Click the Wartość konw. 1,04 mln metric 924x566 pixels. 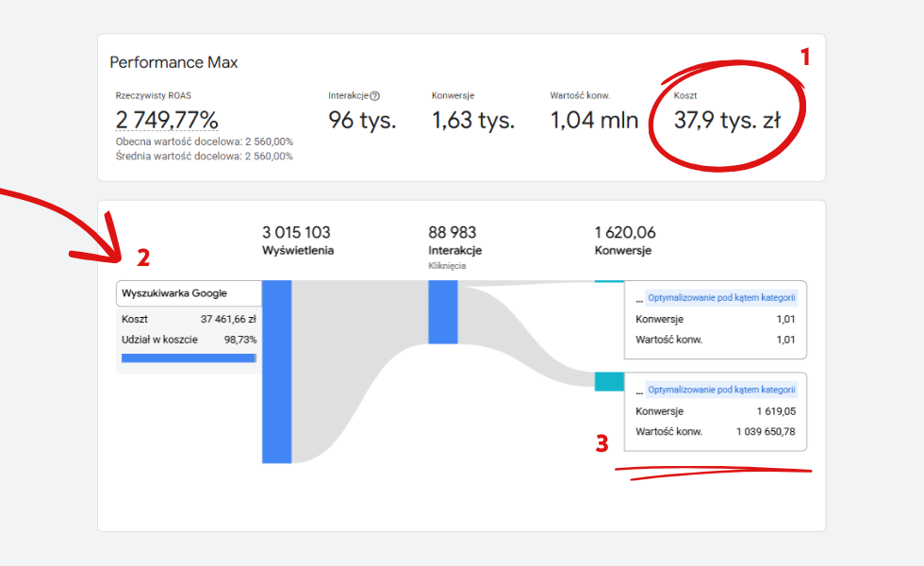coord(594,121)
